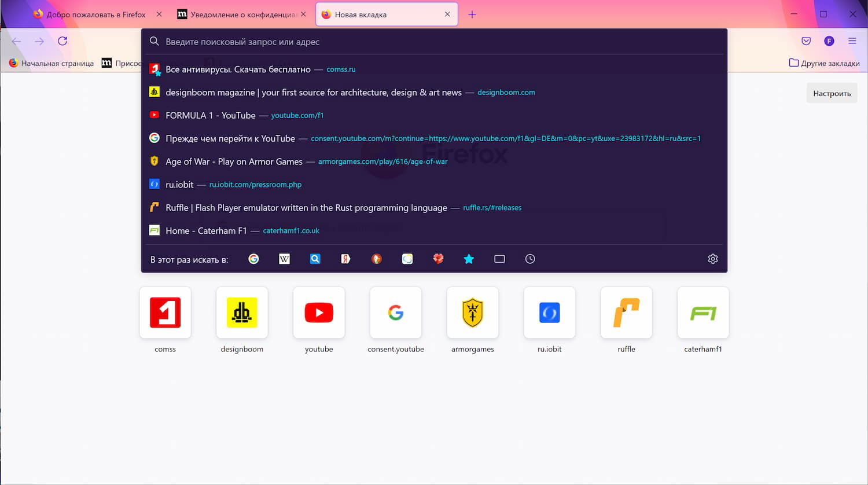Close the 'Добро пожаловать в Firefox' tab
This screenshot has width=868, height=485.
coord(159,14)
